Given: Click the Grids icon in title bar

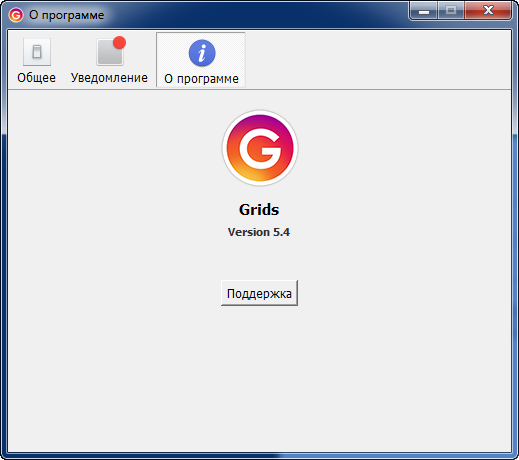Looking at the screenshot, I should click(16, 15).
